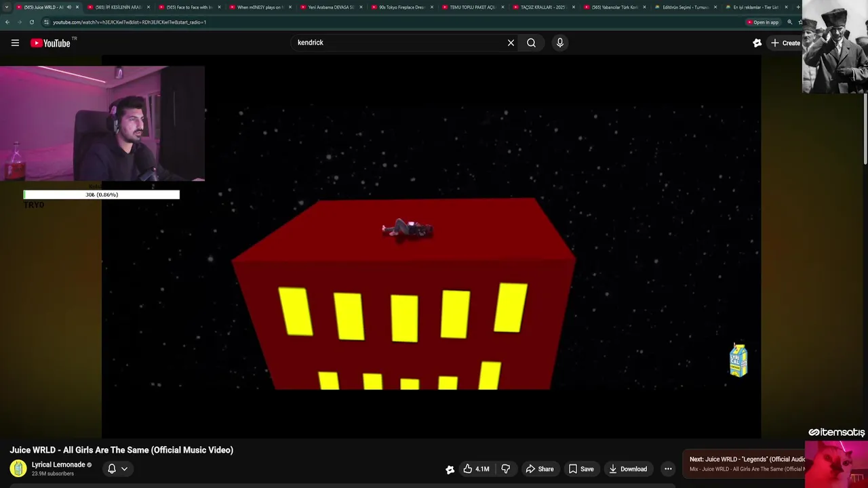
Task: Close the TEMU TOPLU PAKET tab
Action: 502,7
